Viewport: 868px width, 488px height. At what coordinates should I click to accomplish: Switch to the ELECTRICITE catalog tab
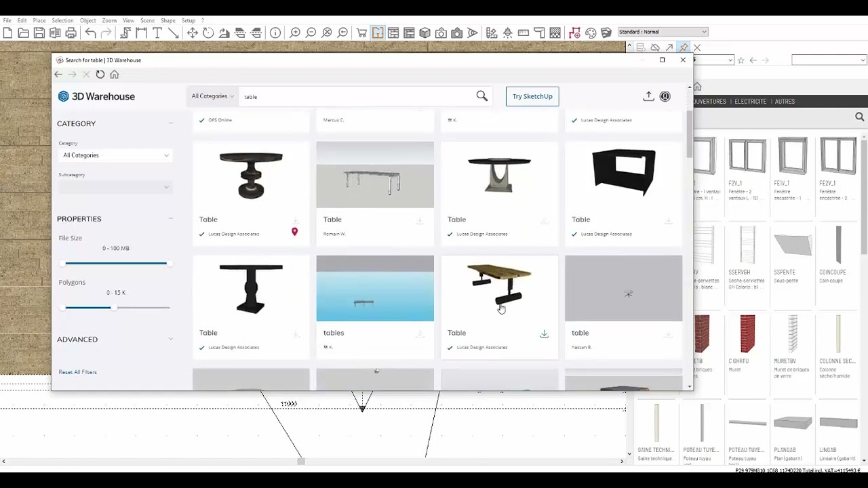pos(750,101)
